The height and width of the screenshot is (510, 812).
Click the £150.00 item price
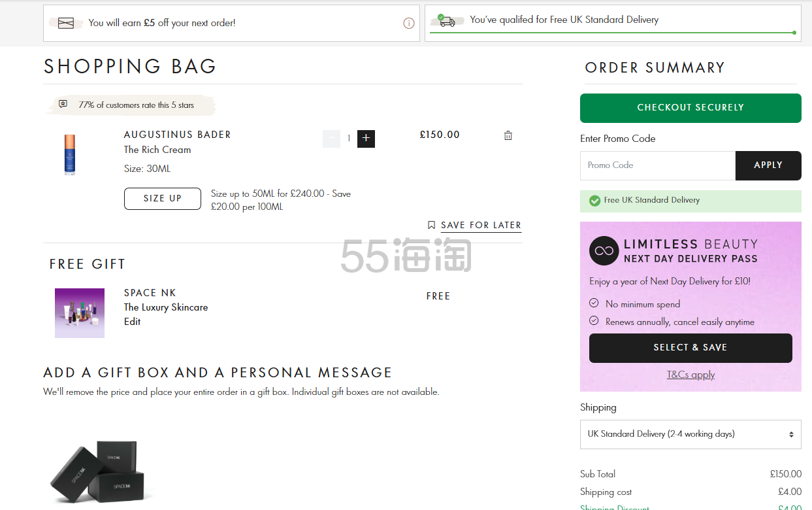[x=440, y=135]
